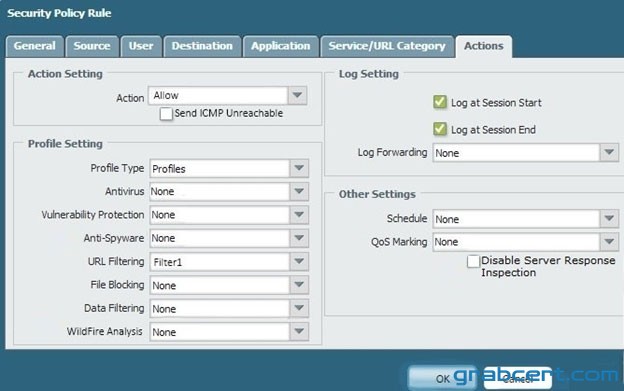Click the Log Forwarding value field
Image resolution: width=624 pixels, height=391 pixels.
(x=516, y=152)
